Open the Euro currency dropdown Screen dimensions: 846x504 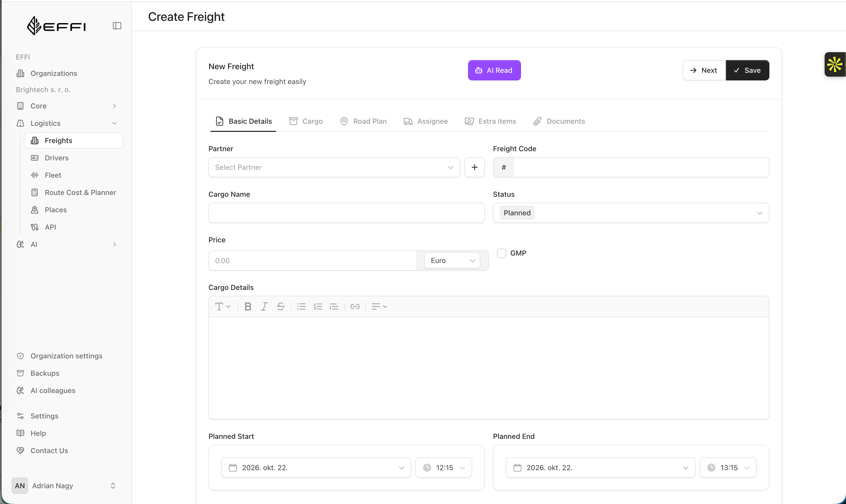(452, 260)
